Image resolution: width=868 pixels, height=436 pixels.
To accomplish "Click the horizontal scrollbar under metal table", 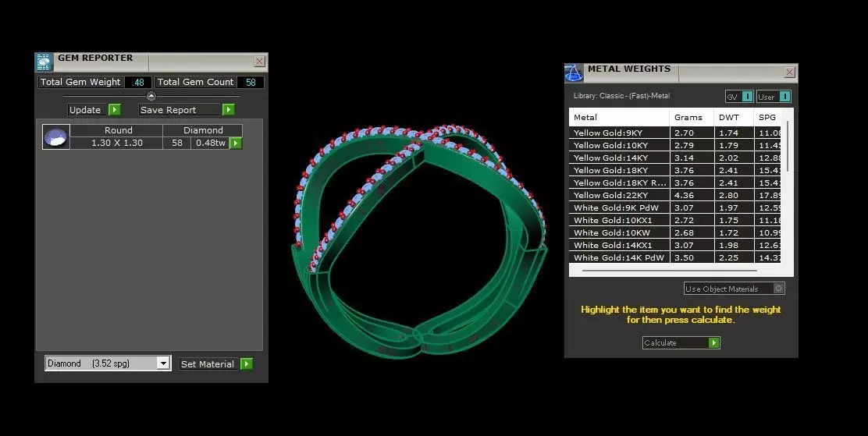I will pos(669,271).
